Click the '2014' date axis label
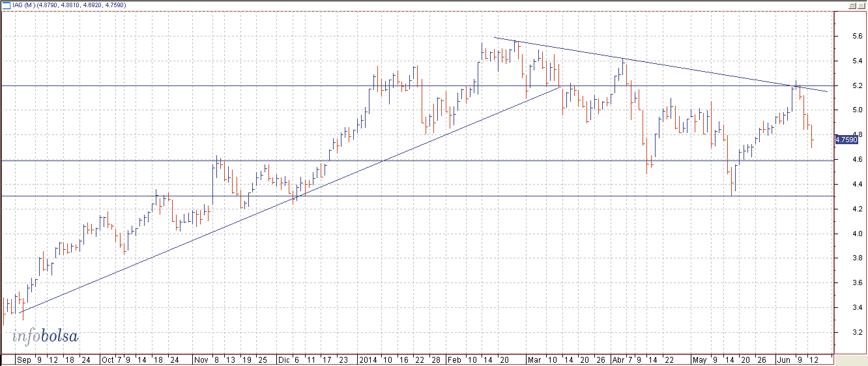 coord(369,359)
